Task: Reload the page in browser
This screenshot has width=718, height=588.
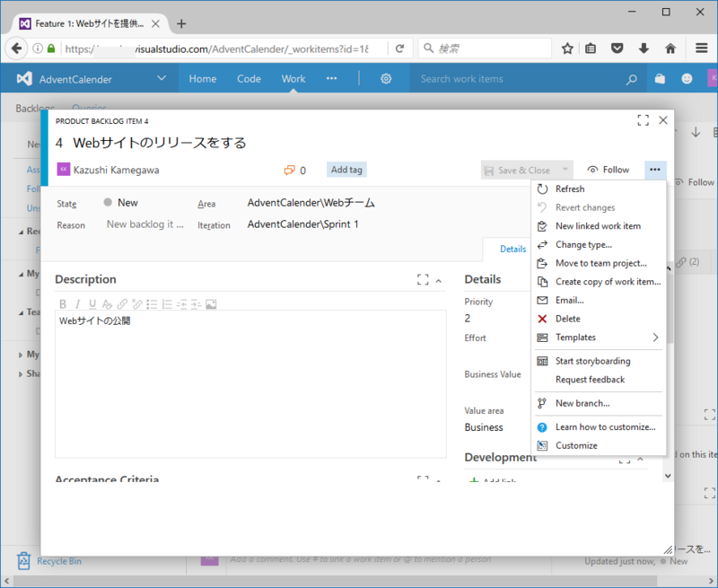Action: 399,48
